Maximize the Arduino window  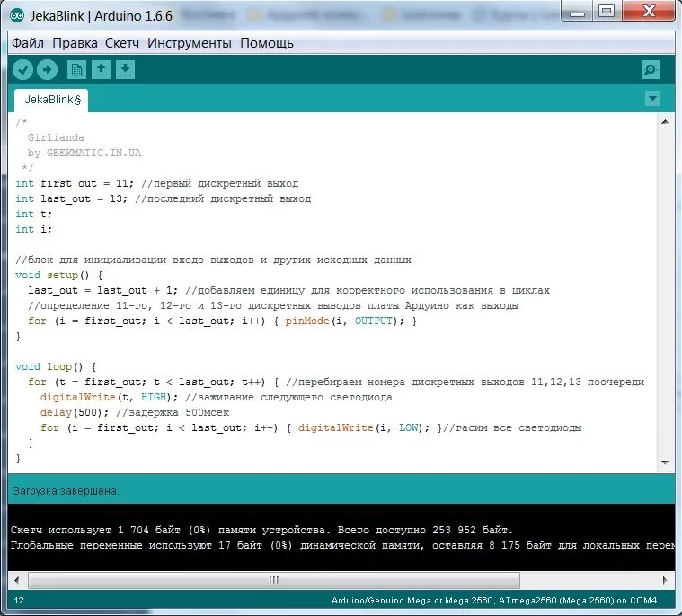tap(607, 11)
